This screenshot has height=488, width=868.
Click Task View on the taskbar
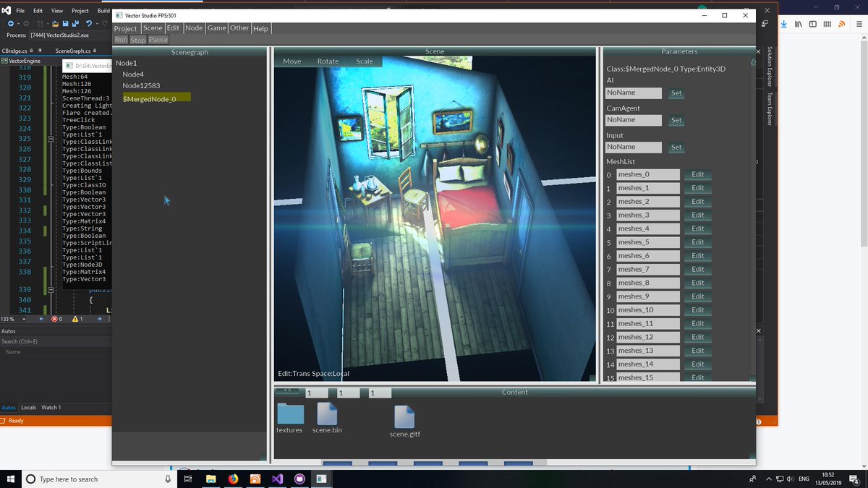tap(188, 479)
